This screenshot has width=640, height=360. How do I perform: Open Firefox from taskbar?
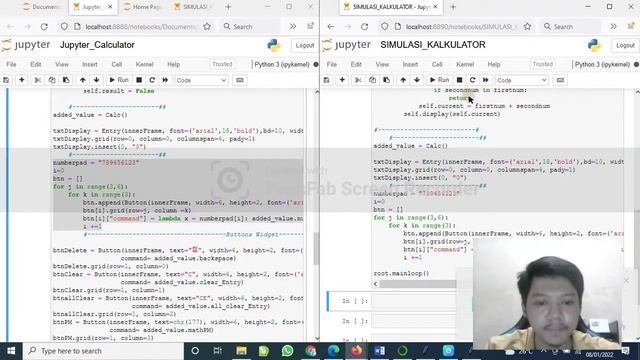(x=356, y=351)
